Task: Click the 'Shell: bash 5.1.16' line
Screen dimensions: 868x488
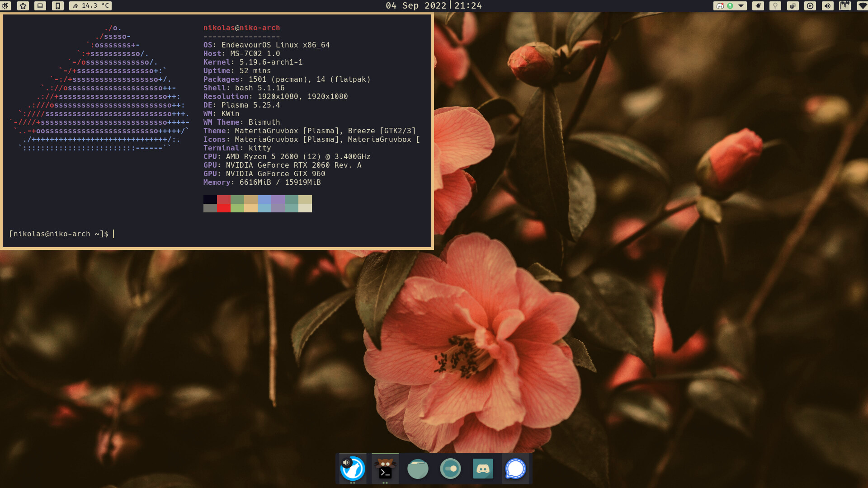Action: (244, 88)
